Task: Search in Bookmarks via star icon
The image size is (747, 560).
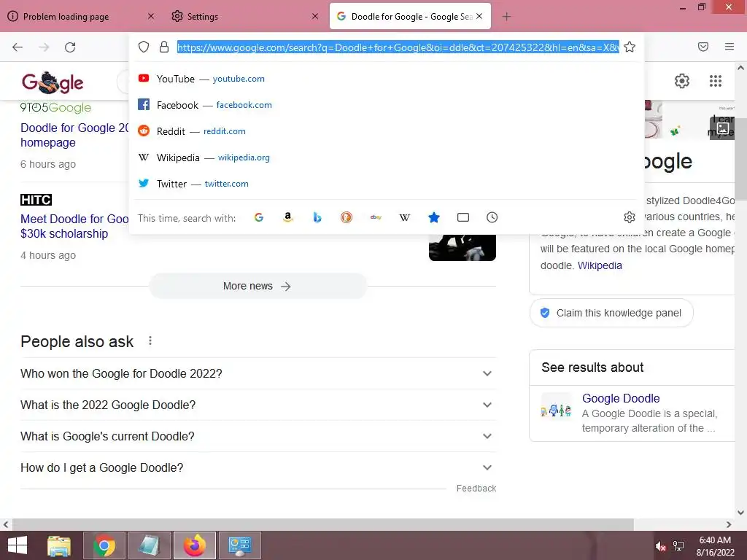Action: (x=434, y=217)
